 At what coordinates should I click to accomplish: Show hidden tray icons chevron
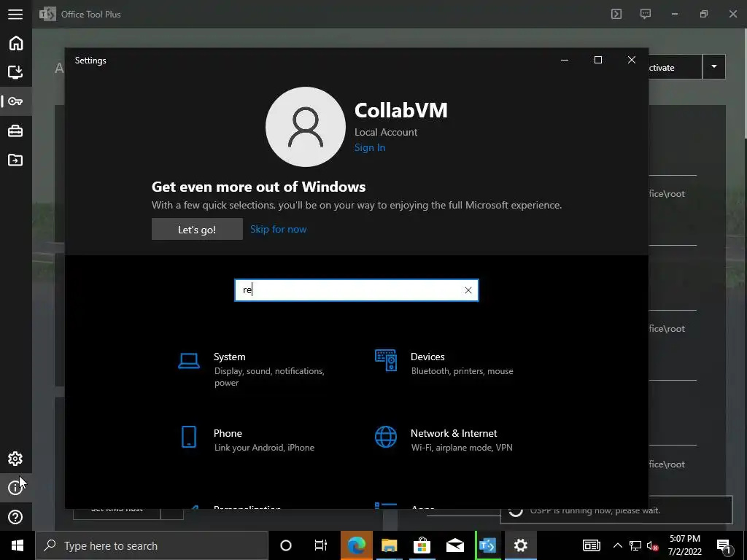617,545
